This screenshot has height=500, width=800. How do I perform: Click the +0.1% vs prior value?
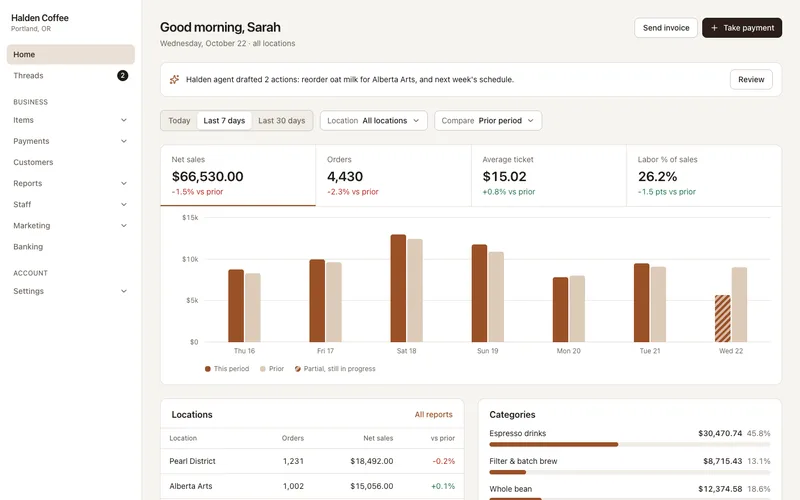point(443,486)
